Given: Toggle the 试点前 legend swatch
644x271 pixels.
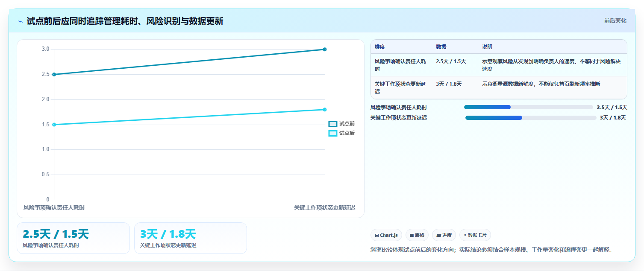Looking at the screenshot, I should [333, 124].
